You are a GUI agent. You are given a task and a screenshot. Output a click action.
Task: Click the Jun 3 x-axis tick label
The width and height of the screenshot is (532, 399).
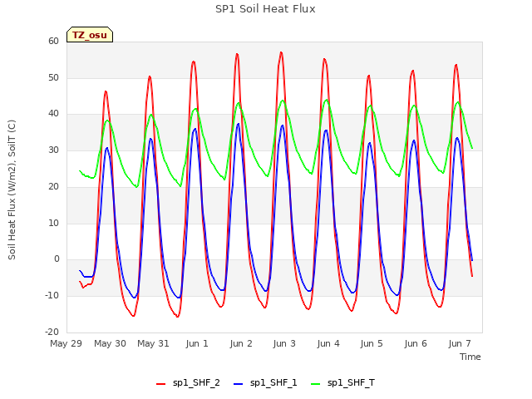(x=284, y=343)
